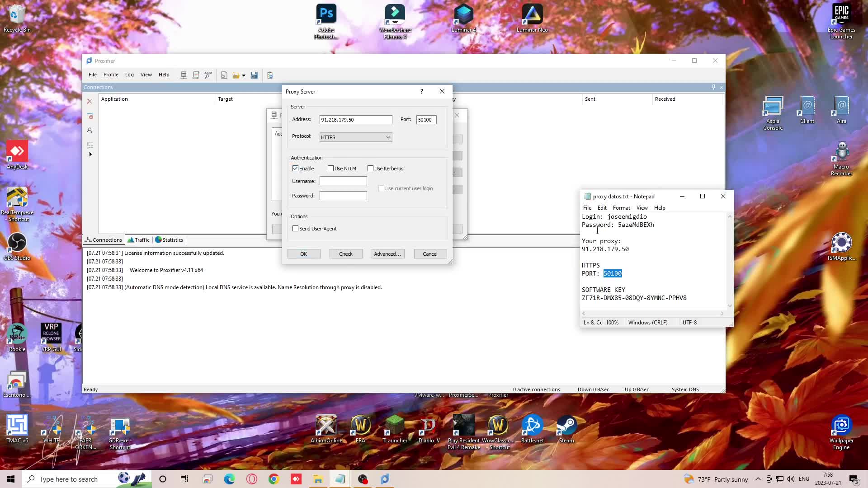Enable Use current user login

[x=382, y=188]
